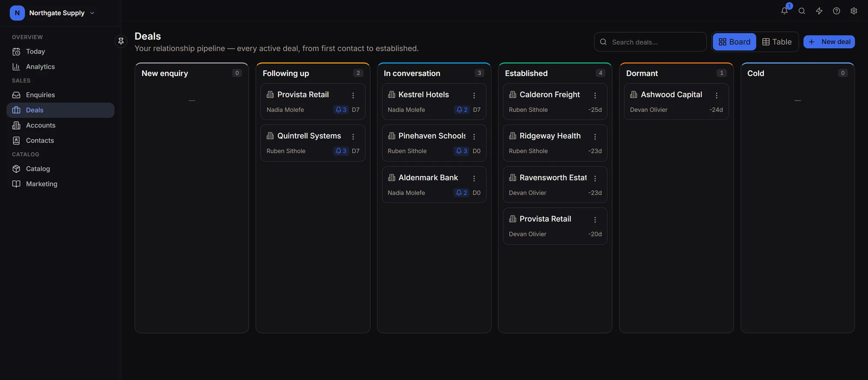Go to Today in the sidebar
Viewport: 868px width, 380px height.
coord(60,51)
